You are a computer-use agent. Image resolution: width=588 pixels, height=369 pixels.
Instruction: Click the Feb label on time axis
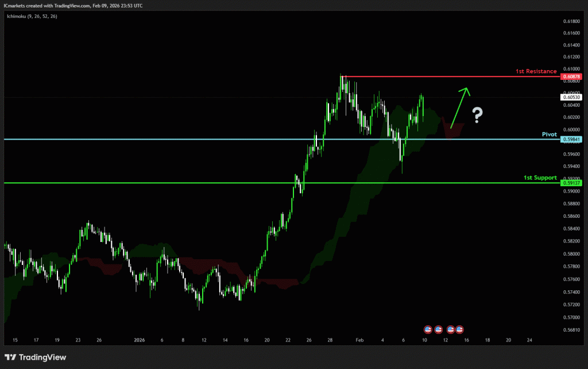click(x=359, y=340)
